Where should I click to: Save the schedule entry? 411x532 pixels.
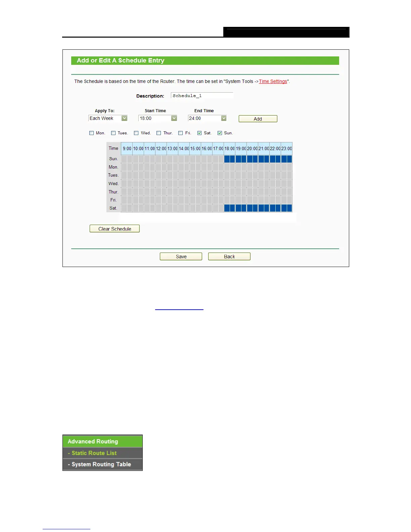coord(181,257)
